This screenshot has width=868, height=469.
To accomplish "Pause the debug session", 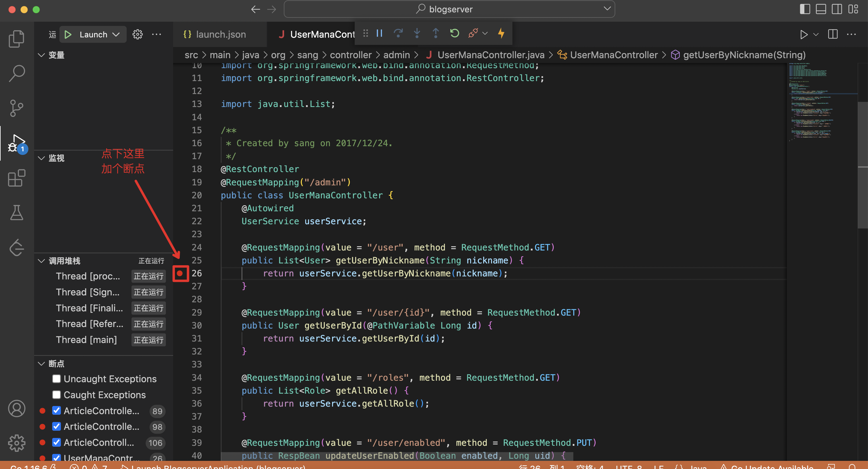I will point(379,33).
